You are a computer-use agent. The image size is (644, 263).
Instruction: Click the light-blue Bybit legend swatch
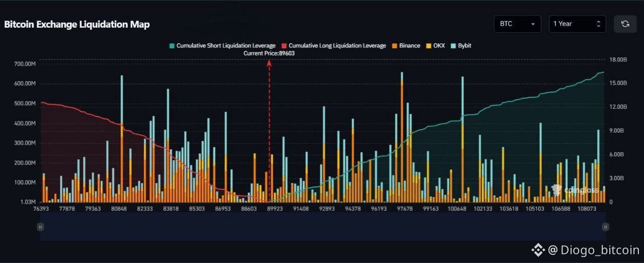453,46
